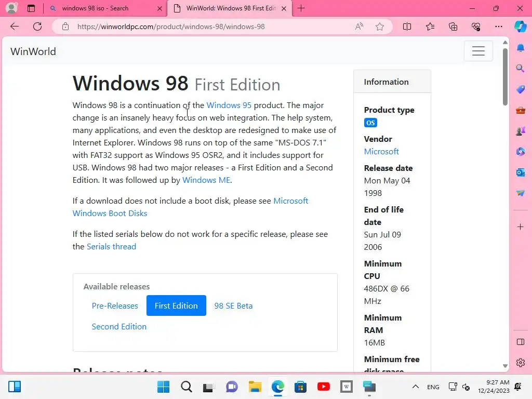View site information lock icon
532x399 pixels.
pyautogui.click(x=65, y=26)
